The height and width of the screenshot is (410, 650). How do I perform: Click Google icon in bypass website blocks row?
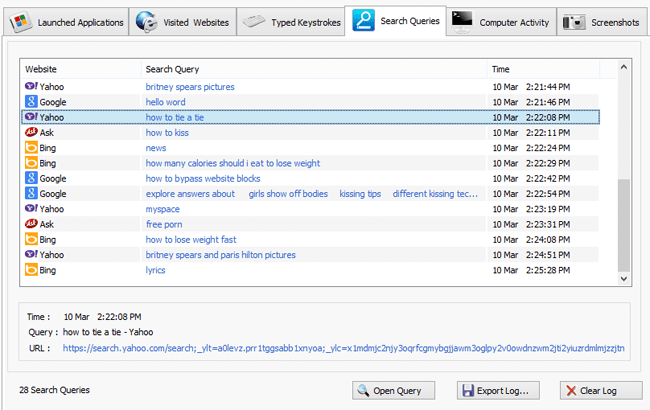(31, 178)
